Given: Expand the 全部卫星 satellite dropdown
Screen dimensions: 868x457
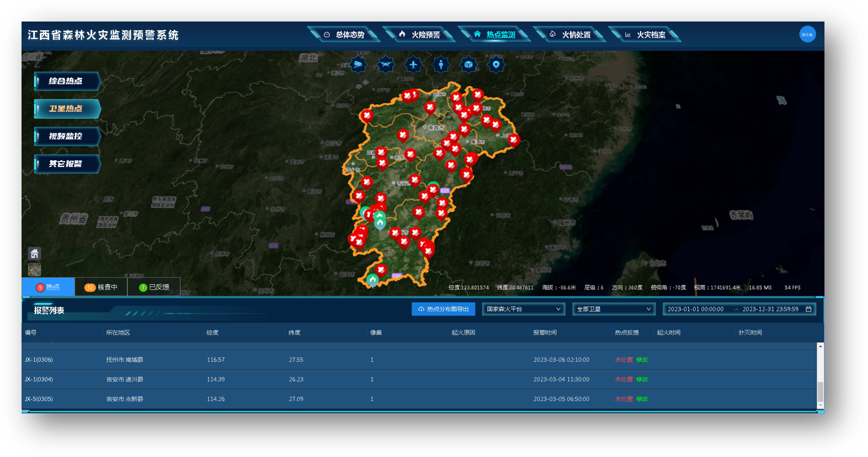Looking at the screenshot, I should click(613, 309).
